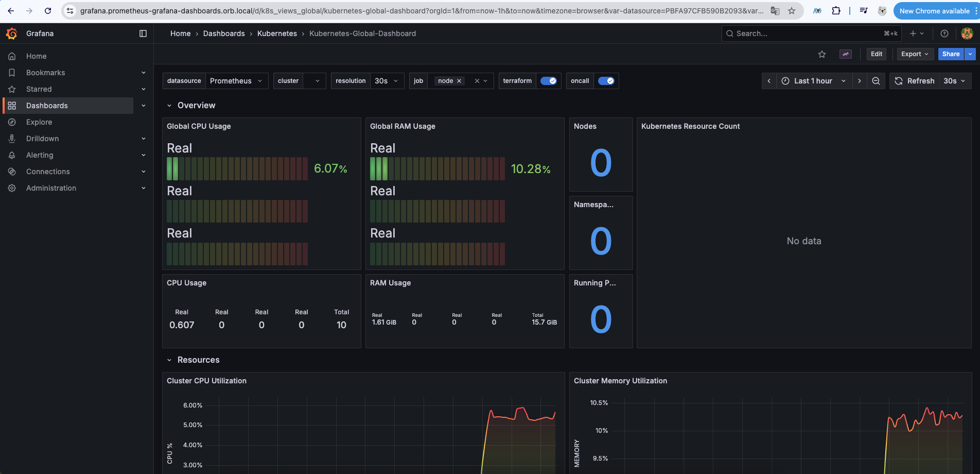Open the Last 1 hour time picker
Screen dimensions: 980x474
pos(814,81)
